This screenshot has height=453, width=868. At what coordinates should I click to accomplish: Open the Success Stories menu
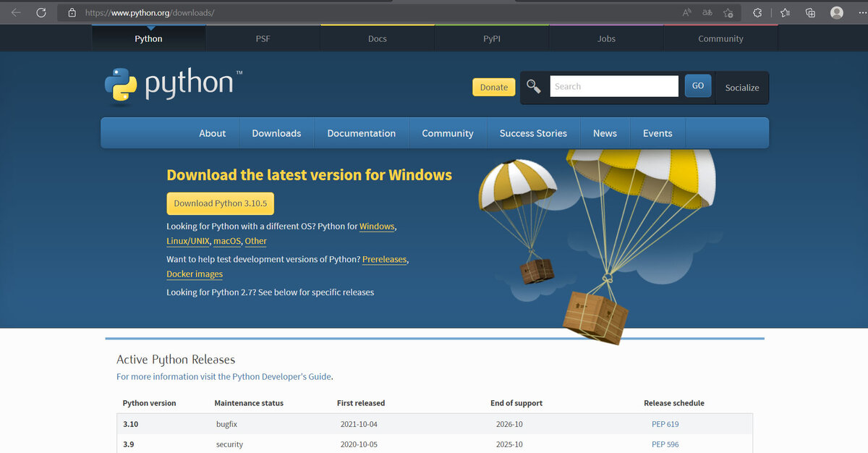tap(533, 133)
